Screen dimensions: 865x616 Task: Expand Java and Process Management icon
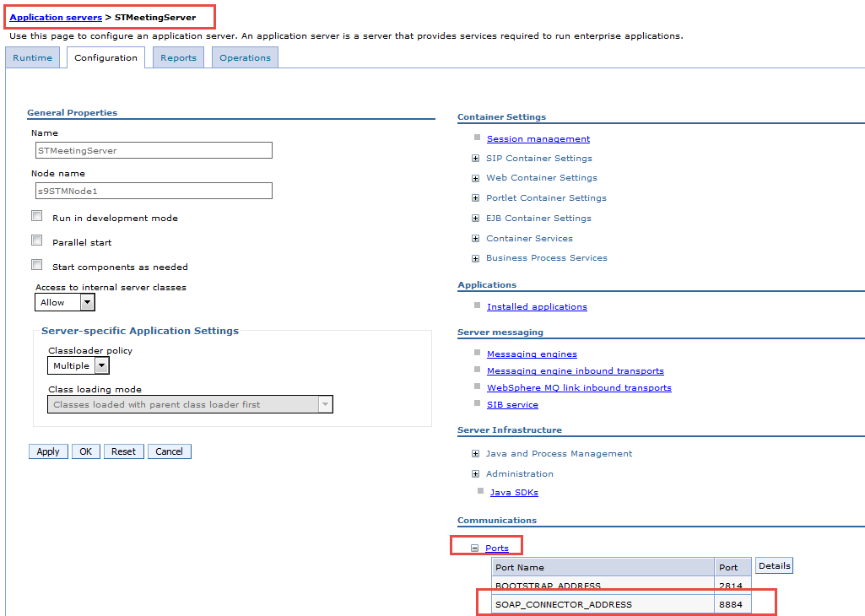pyautogui.click(x=476, y=454)
